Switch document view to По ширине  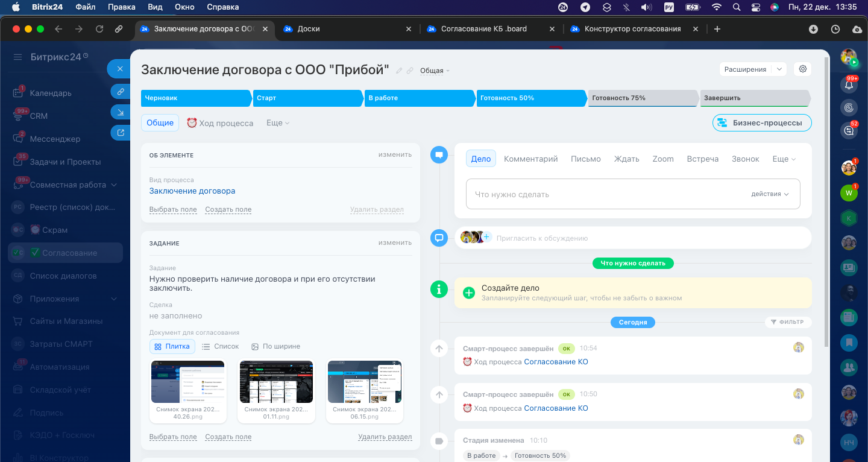click(x=275, y=346)
